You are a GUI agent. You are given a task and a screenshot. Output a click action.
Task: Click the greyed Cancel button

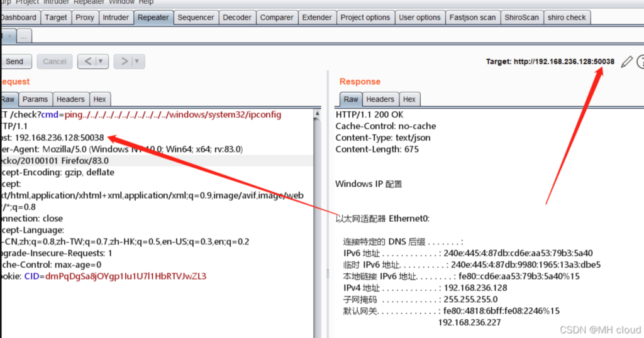click(x=55, y=62)
